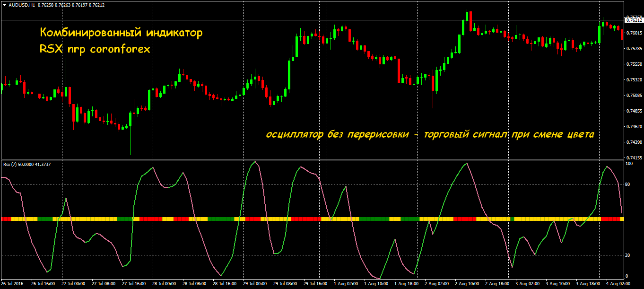Click the time axis label 27 Jul 16:00
644x289 pixels.
point(133,284)
